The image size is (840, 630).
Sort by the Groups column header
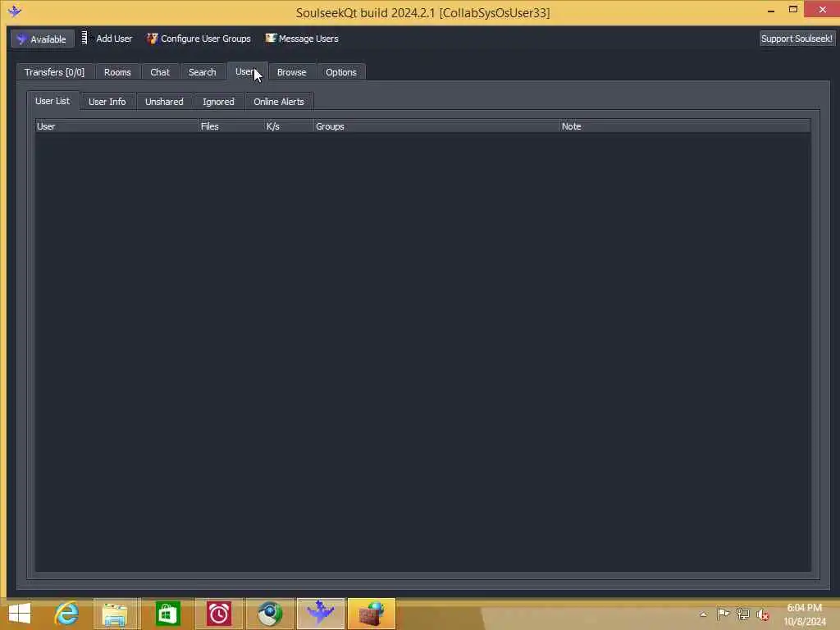click(436, 126)
